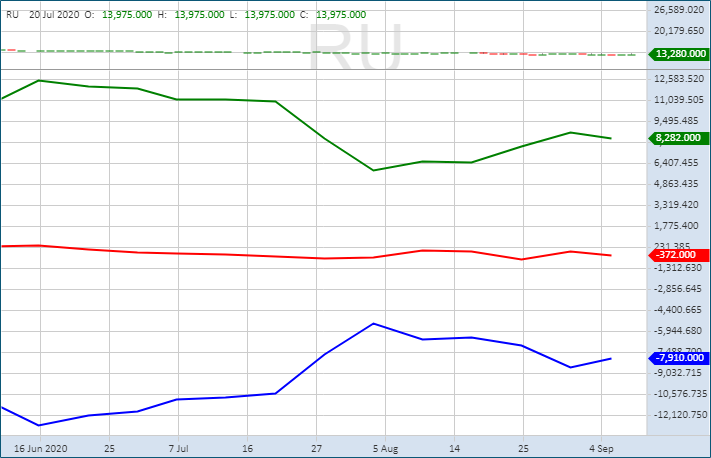The width and height of the screenshot is (711, 458).
Task: Click the 20 Jul 2020 date in header
Action: coord(54,15)
